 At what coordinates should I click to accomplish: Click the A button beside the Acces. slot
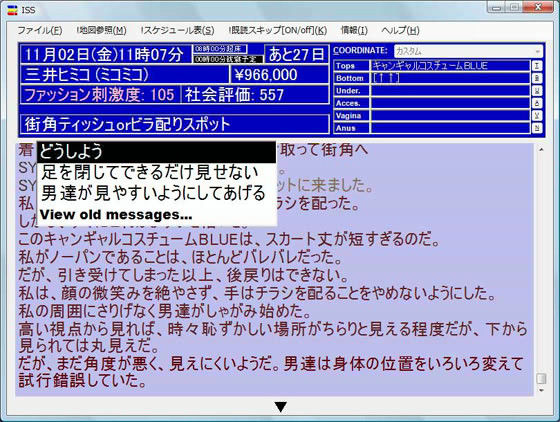click(x=537, y=103)
